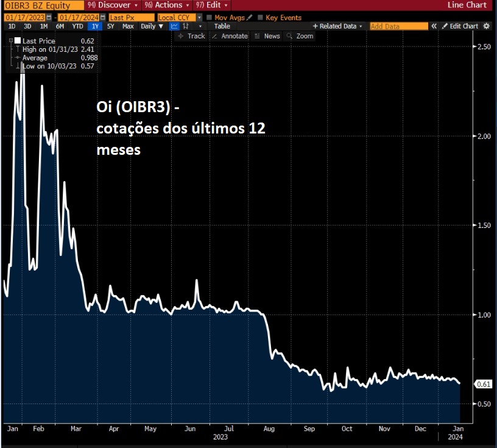Open the Local CCY dropdown arrow
This screenshot has height=448, width=497.
tap(199, 18)
